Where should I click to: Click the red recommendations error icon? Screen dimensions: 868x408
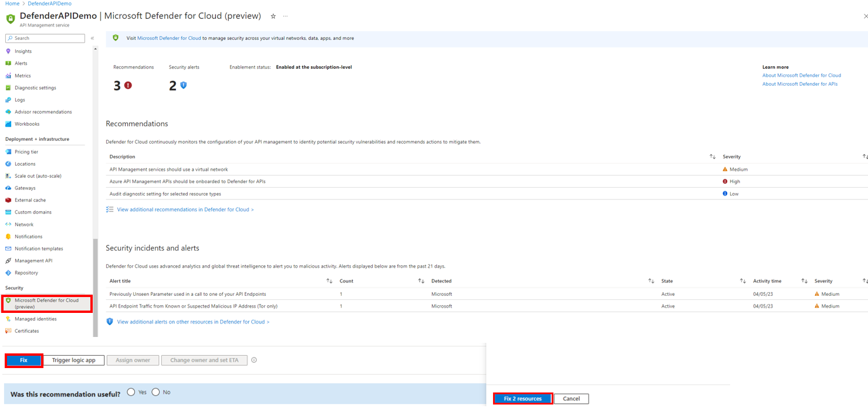click(x=128, y=86)
